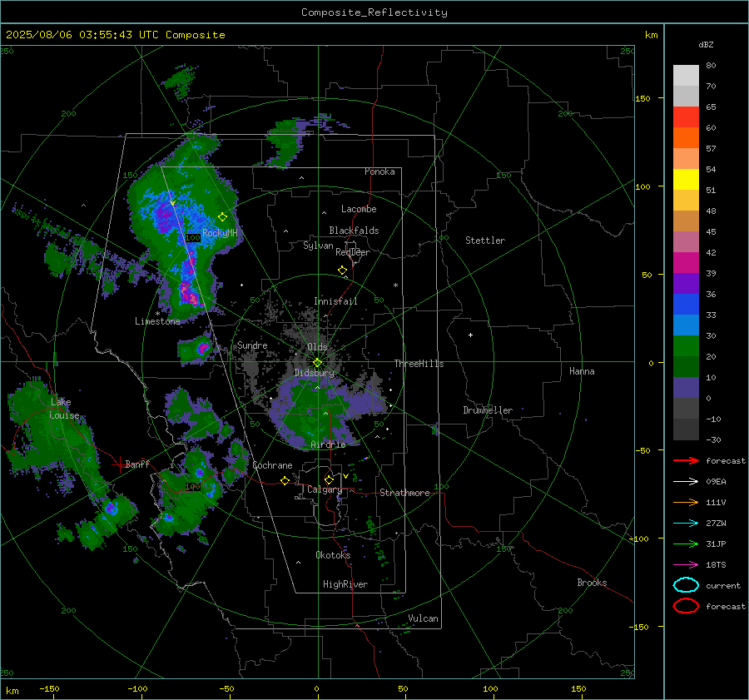Click the yellow diamond marker near RedDeer
Image resolution: width=749 pixels, height=700 pixels.
pos(342,271)
